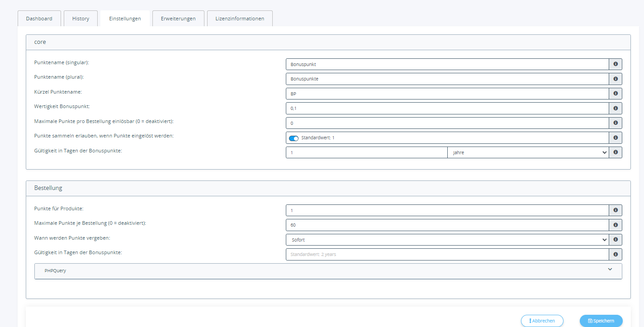
Task: Open the Lizenzinformationen tab
Action: [240, 19]
